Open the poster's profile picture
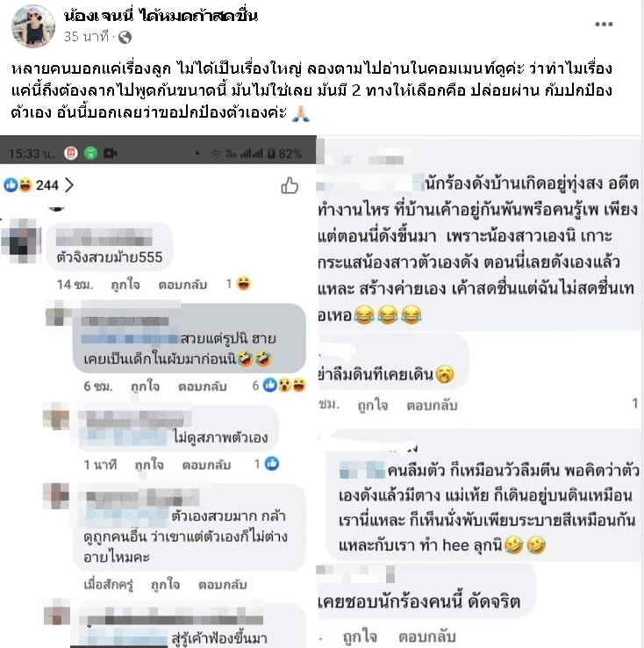 point(33,26)
